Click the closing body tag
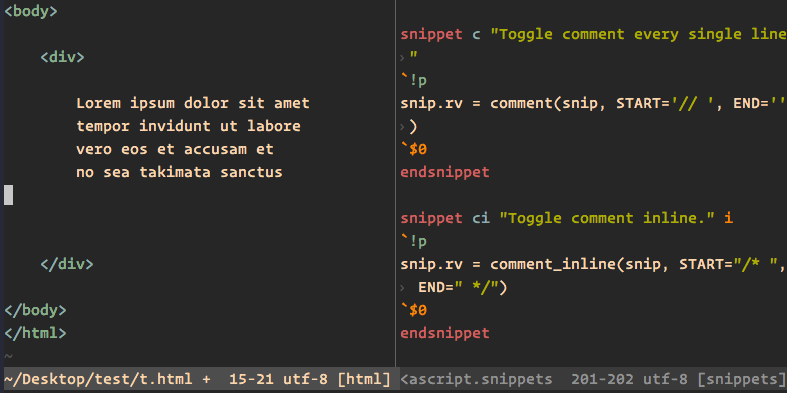 35,310
